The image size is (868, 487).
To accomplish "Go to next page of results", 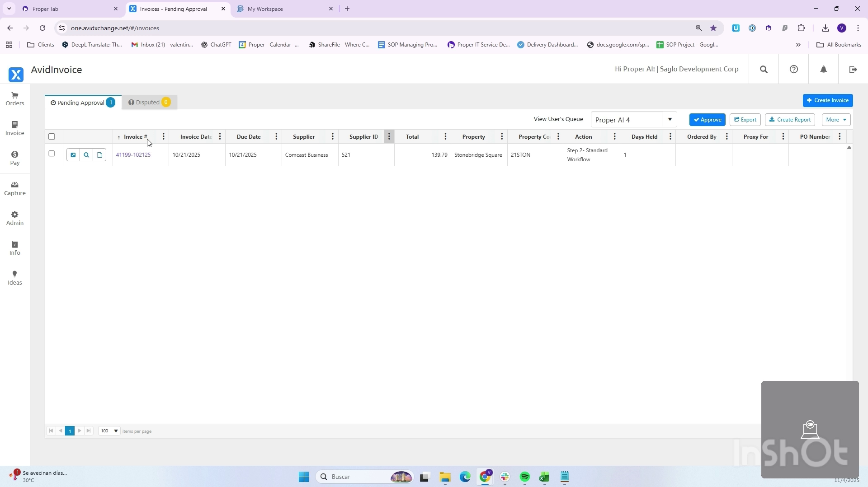I will tap(80, 431).
